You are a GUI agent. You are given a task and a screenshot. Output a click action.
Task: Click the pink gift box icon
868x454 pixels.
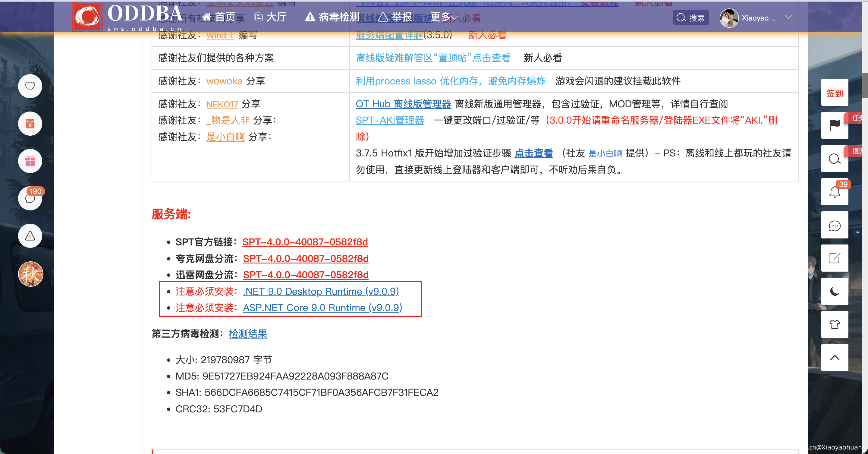(30, 161)
